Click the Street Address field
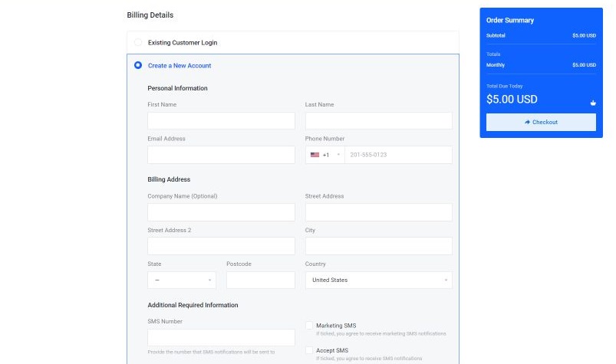616x364 pixels. [379, 212]
